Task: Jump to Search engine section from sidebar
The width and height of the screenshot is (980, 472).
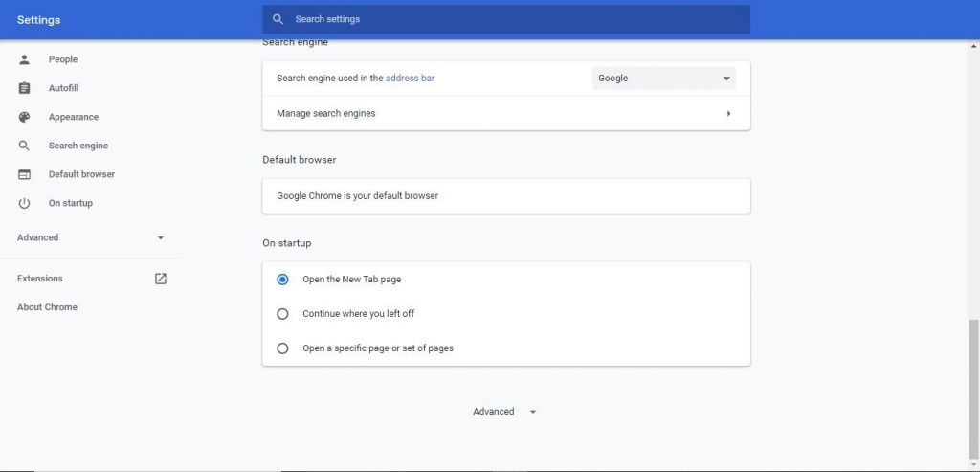Action: coord(78,146)
